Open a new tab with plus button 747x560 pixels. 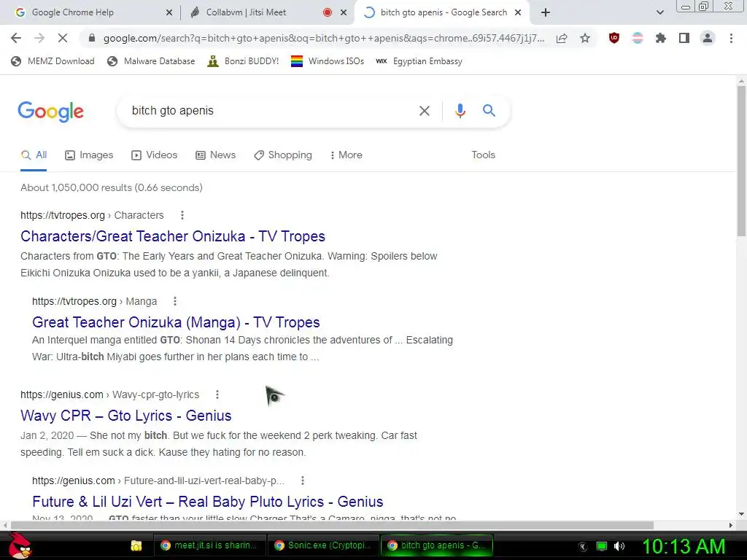pos(546,12)
